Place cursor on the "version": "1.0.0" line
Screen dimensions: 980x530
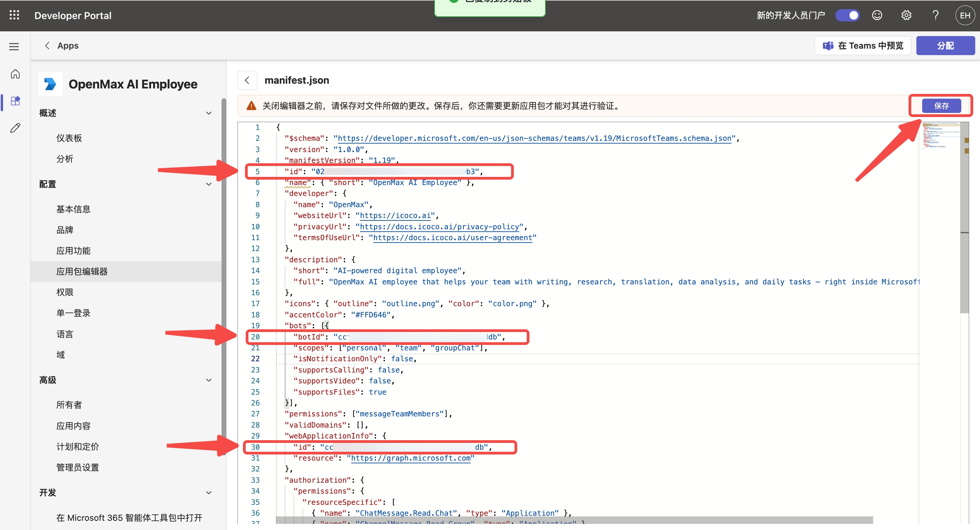pyautogui.click(x=326, y=149)
